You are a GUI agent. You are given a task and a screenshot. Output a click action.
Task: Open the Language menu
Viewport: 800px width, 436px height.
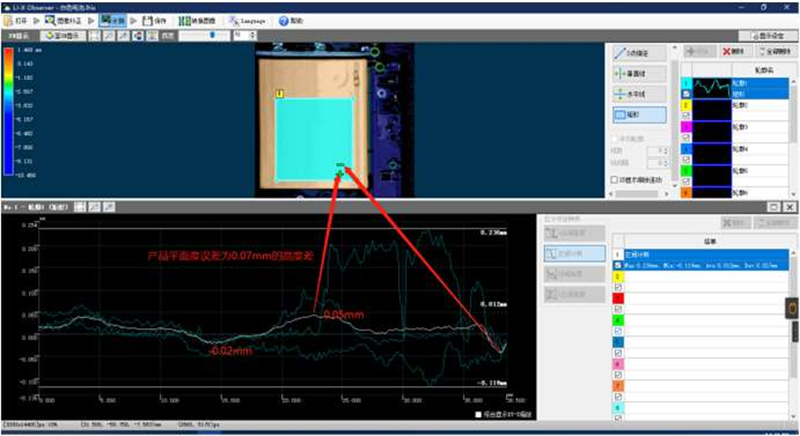pyautogui.click(x=246, y=20)
